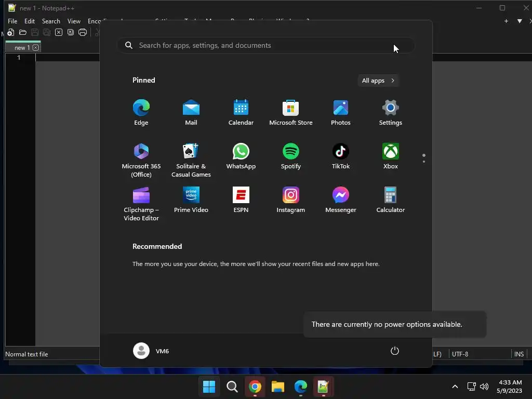Open Microsoft 365 (Office)
The image size is (532, 399).
[141, 160]
